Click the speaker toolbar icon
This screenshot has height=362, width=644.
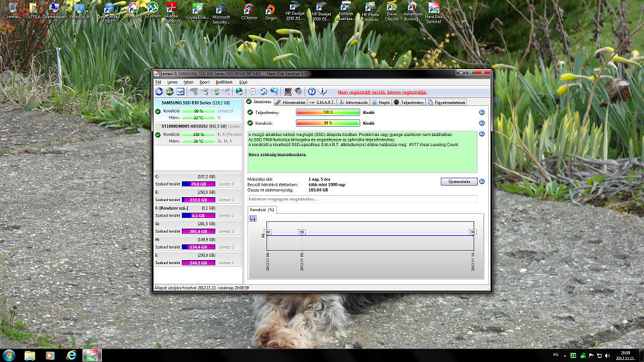pos(299,92)
